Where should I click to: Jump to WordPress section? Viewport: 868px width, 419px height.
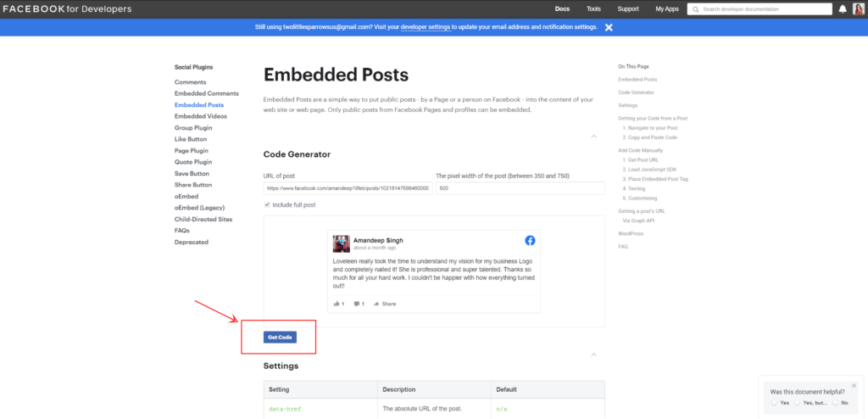click(631, 234)
